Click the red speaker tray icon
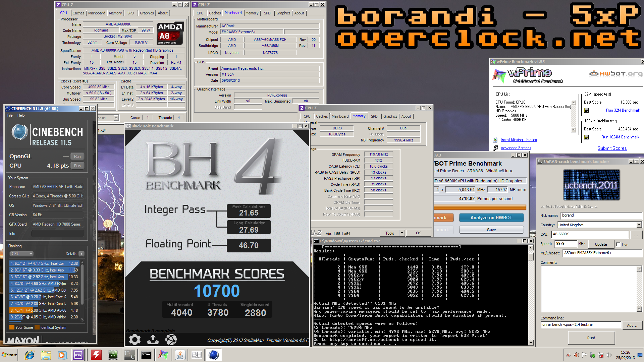 tap(576, 355)
